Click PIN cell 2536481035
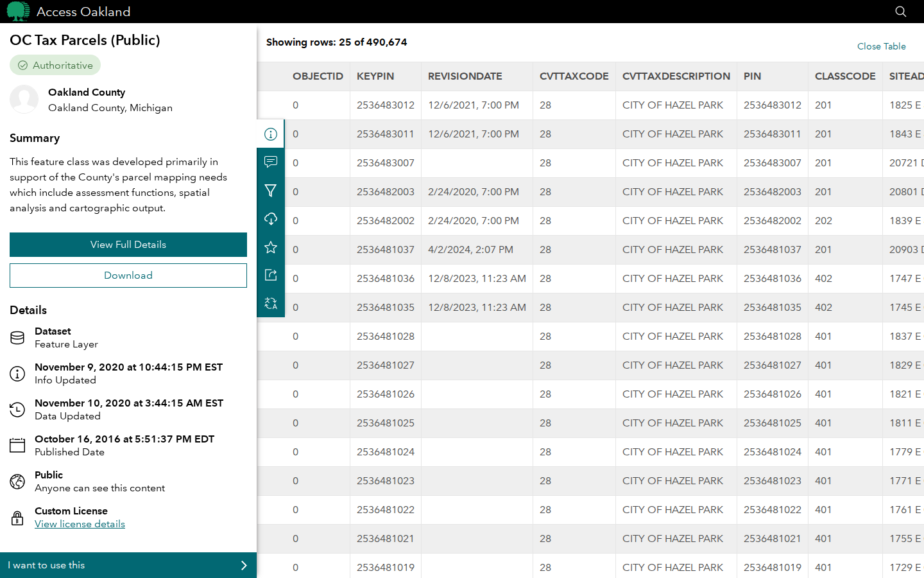Viewport: 924px width, 578px height. (773, 308)
